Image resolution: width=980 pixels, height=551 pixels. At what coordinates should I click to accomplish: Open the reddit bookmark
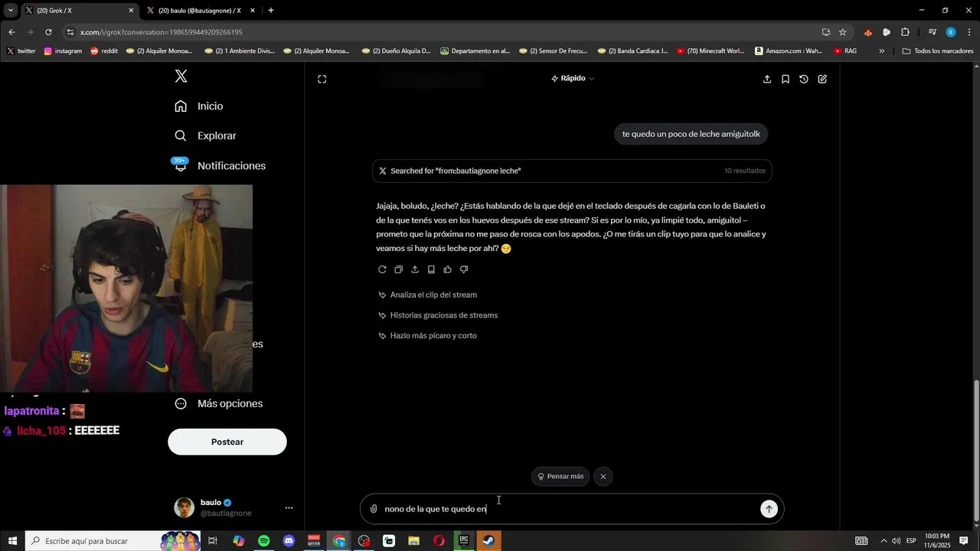coord(104,51)
